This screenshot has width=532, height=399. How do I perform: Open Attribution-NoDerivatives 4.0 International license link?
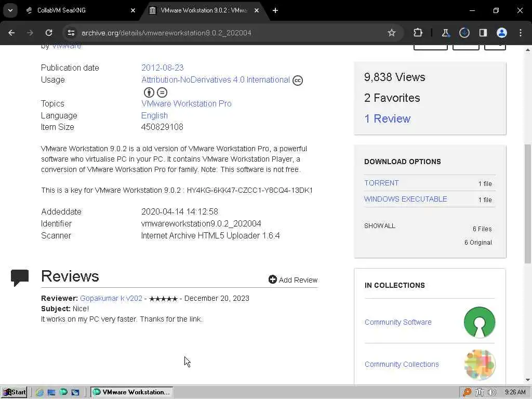point(216,79)
